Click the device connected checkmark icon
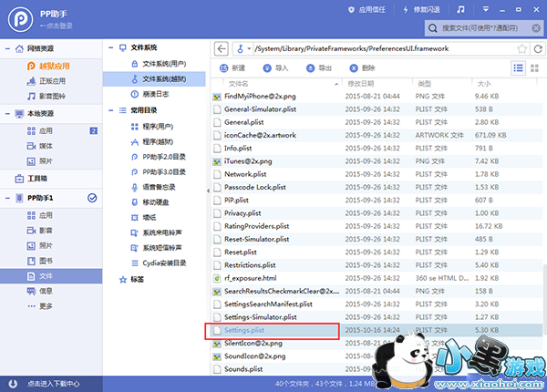Viewport: 547px width, 392px height. [92, 198]
